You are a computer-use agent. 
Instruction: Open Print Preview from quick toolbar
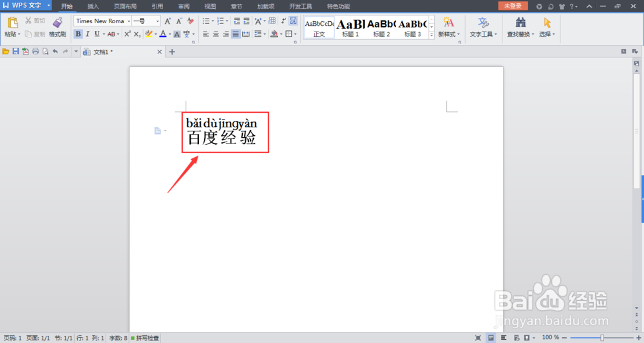click(45, 51)
